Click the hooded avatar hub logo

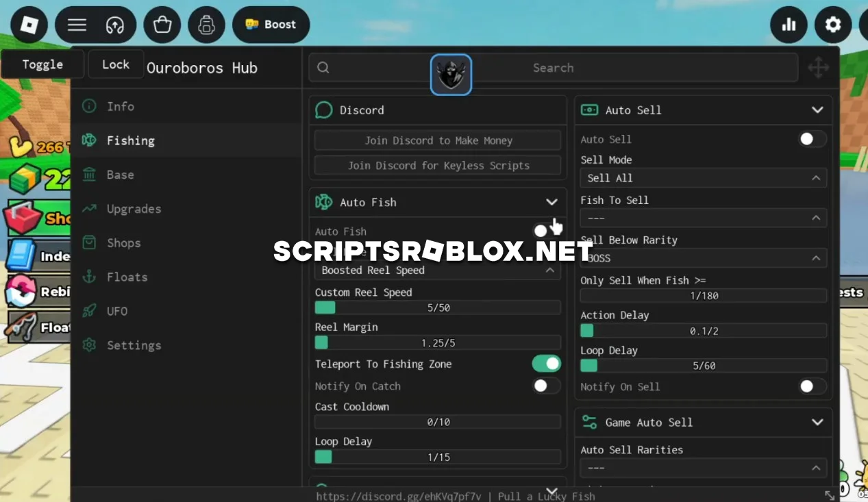(x=451, y=75)
